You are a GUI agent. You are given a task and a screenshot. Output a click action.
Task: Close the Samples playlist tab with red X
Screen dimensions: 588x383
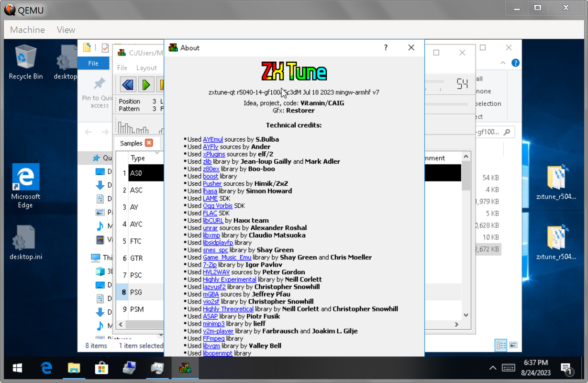[149, 143]
